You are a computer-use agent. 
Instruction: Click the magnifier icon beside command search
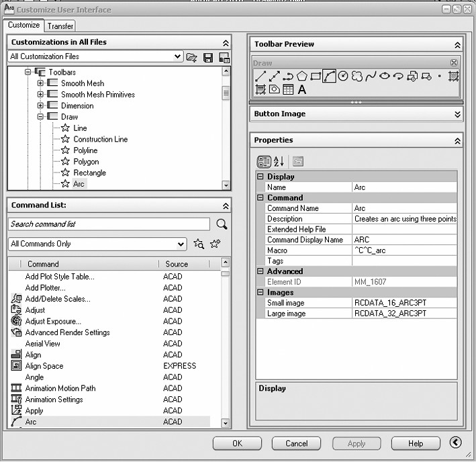222,224
